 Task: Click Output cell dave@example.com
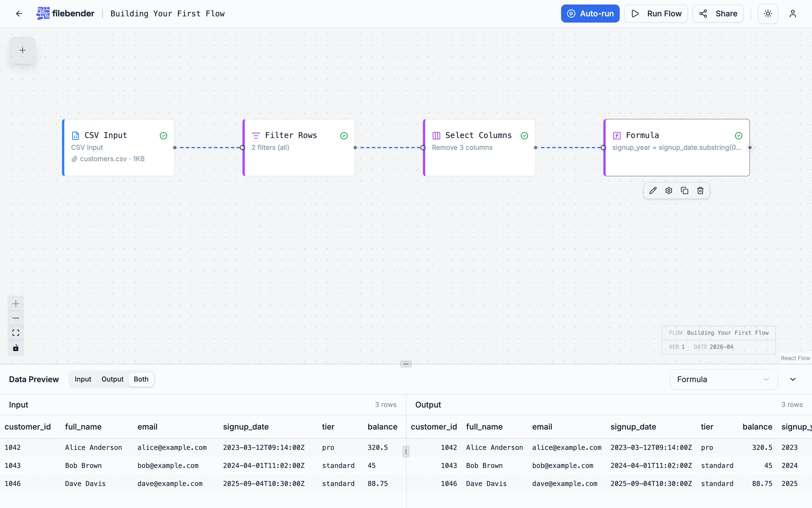point(565,484)
